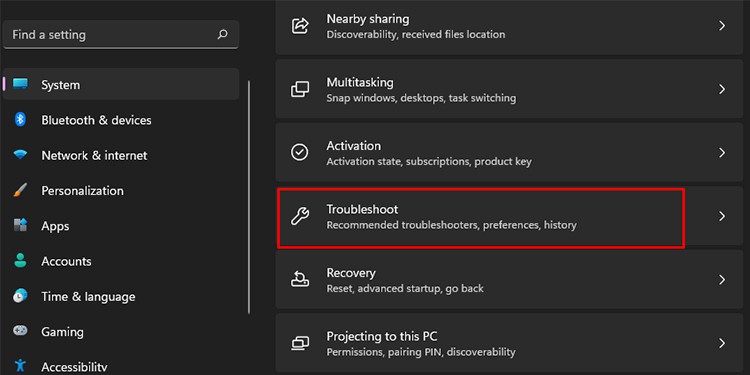Click the Activation checkmark icon
This screenshot has height=375, width=750.
[x=300, y=153]
